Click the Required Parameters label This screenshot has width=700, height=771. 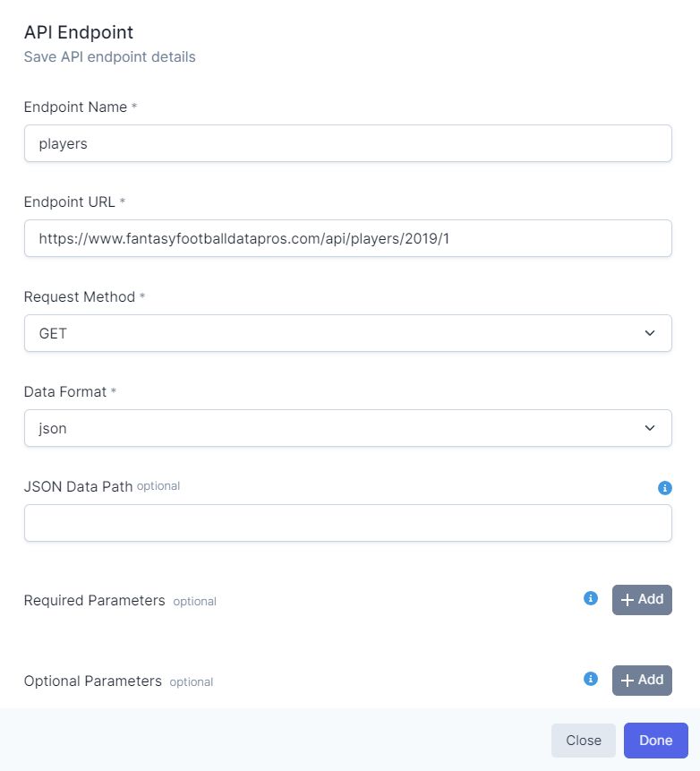click(x=94, y=600)
